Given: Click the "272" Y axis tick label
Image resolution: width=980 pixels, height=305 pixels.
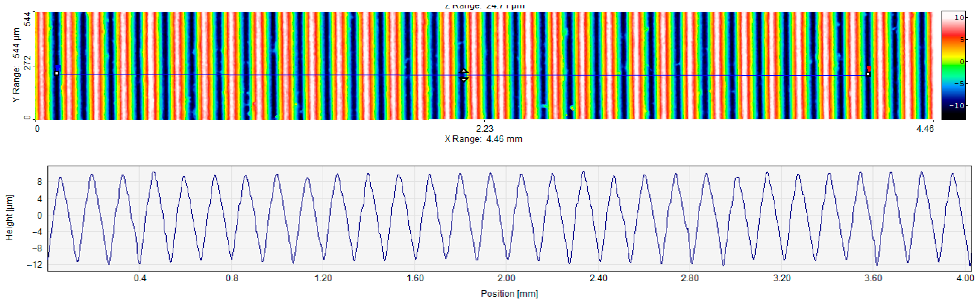Looking at the screenshot, I should (x=27, y=63).
